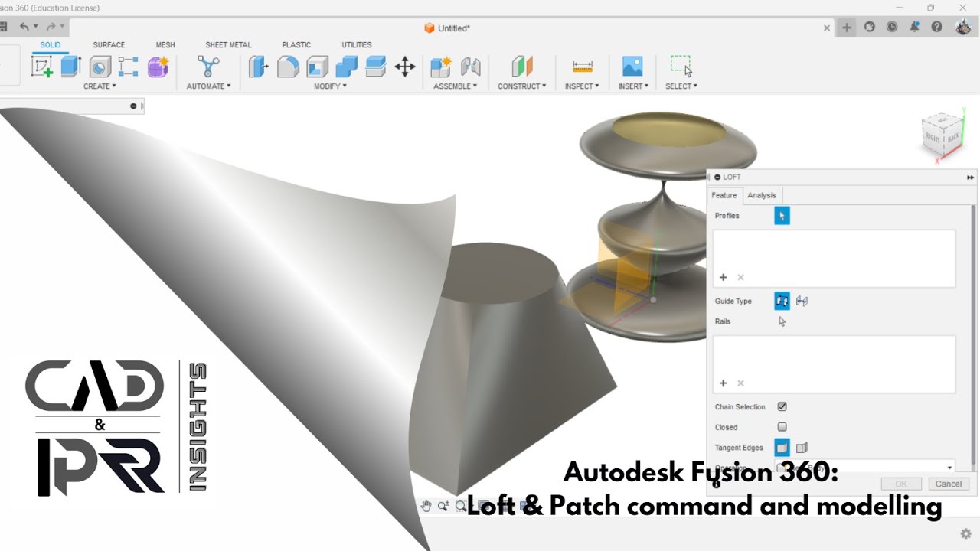Screen dimensions: 980x551
Task: Check the Closed checkbox
Action: tap(782, 427)
